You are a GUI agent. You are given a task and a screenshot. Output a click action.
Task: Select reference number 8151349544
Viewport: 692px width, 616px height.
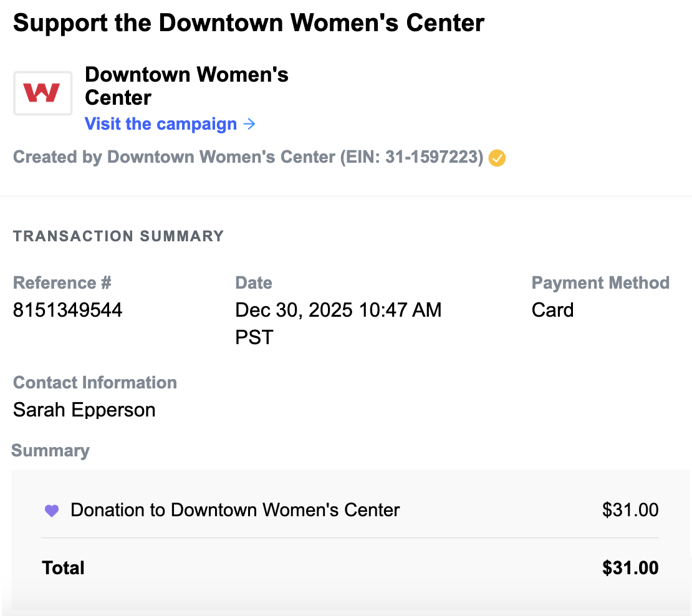pyautogui.click(x=68, y=310)
